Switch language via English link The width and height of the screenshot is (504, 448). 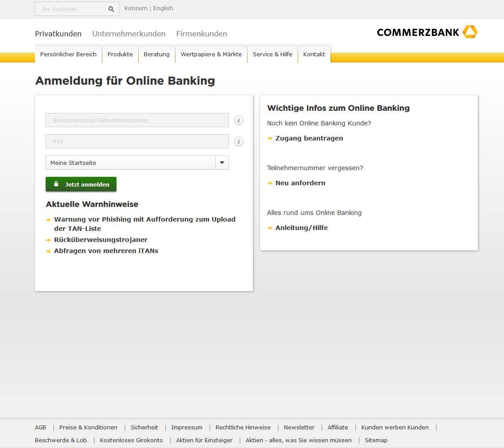tap(163, 8)
